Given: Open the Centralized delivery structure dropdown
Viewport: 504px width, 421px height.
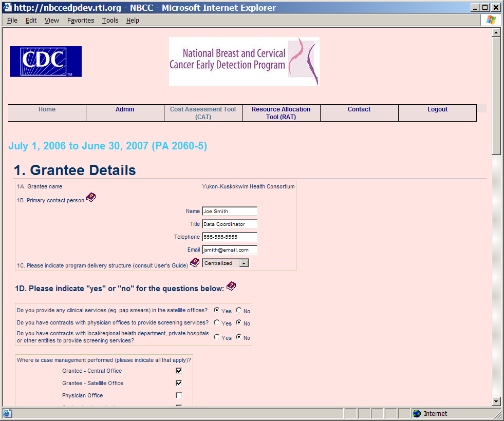Looking at the screenshot, I should [x=244, y=263].
